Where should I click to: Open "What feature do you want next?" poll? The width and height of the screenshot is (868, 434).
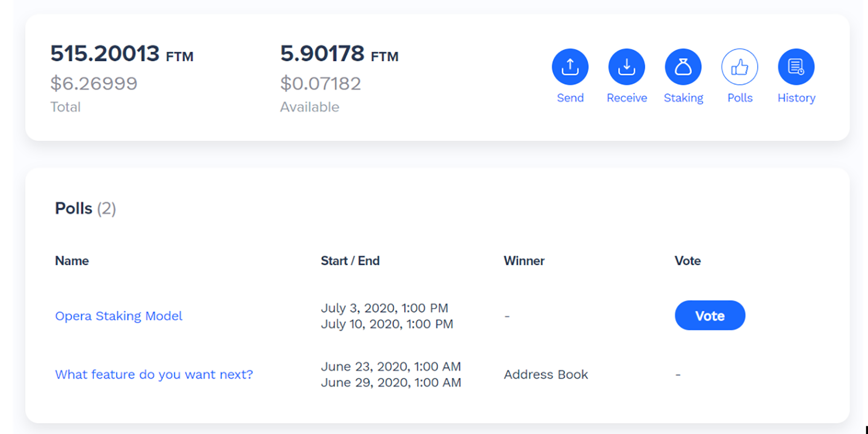154,374
